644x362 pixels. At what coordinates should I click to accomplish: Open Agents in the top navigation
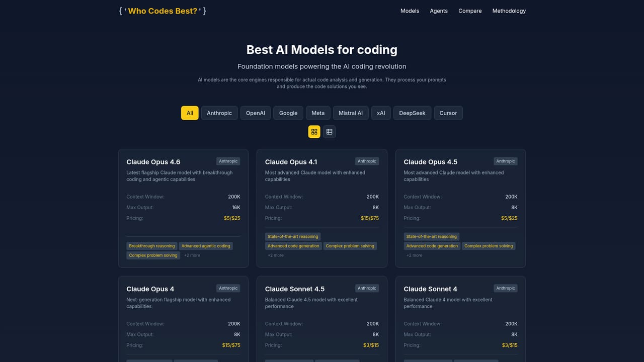[439, 11]
